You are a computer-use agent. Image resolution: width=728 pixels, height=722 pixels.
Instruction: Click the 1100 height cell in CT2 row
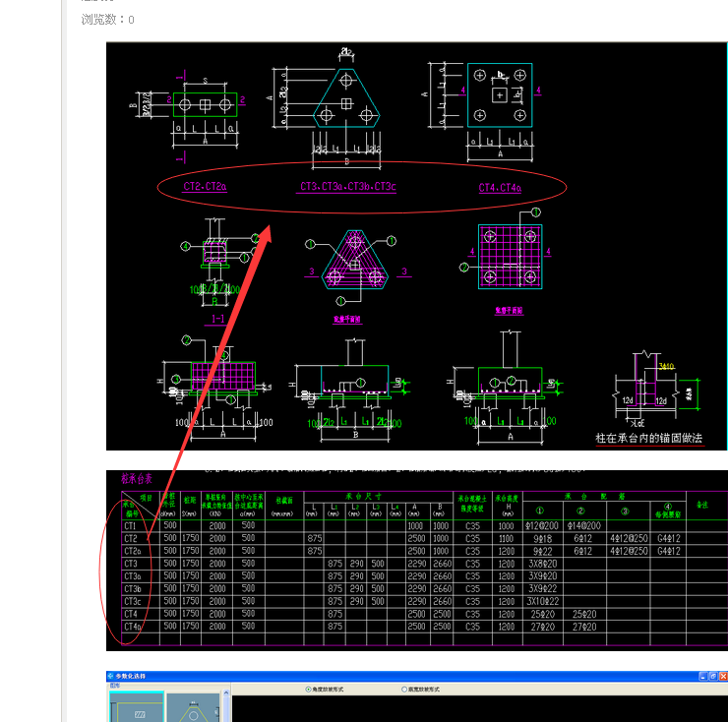tap(506, 539)
